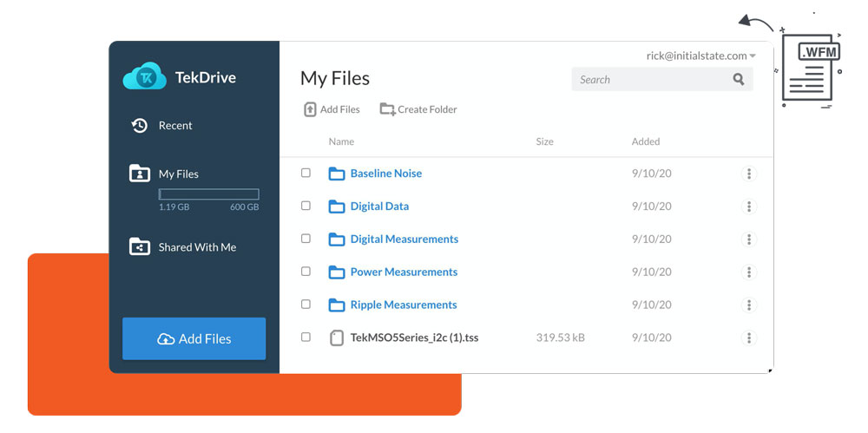The image size is (868, 433).
Task: Click the TekDrive cloud logo icon
Action: click(x=144, y=77)
